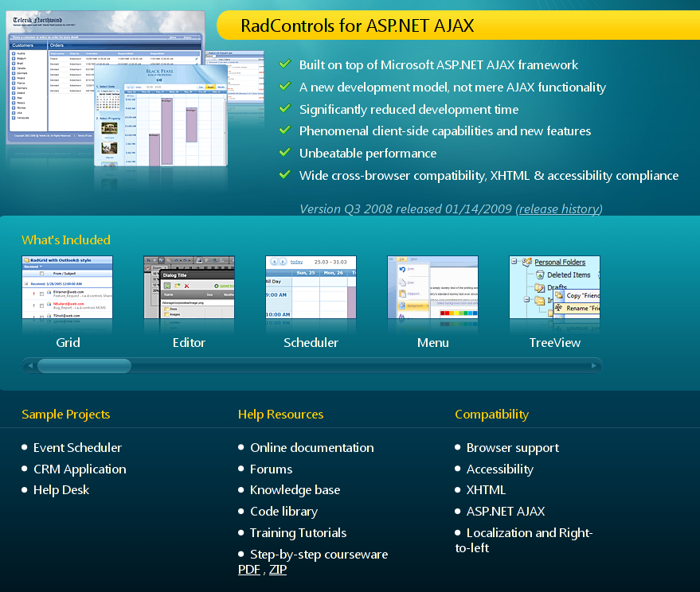Click the 'Version Q3 2008 released' text
700x592 pixels.
click(406, 208)
